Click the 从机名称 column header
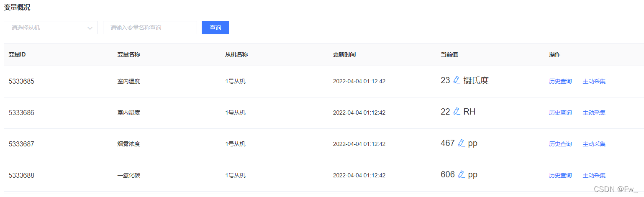Image resolution: width=644 pixels, height=197 pixels. (236, 54)
